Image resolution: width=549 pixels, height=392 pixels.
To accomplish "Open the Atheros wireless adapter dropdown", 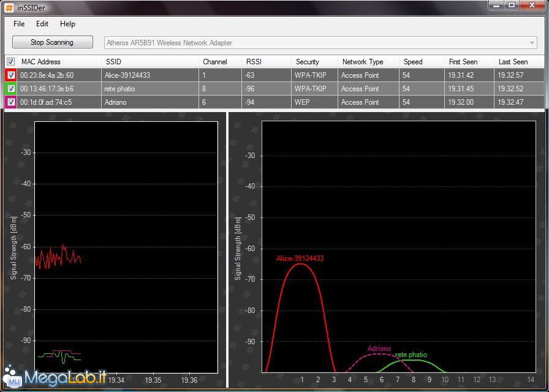I will 320,43.
